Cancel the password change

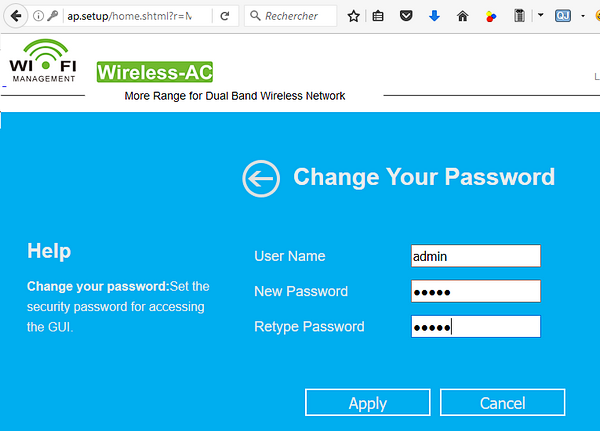coord(502,402)
